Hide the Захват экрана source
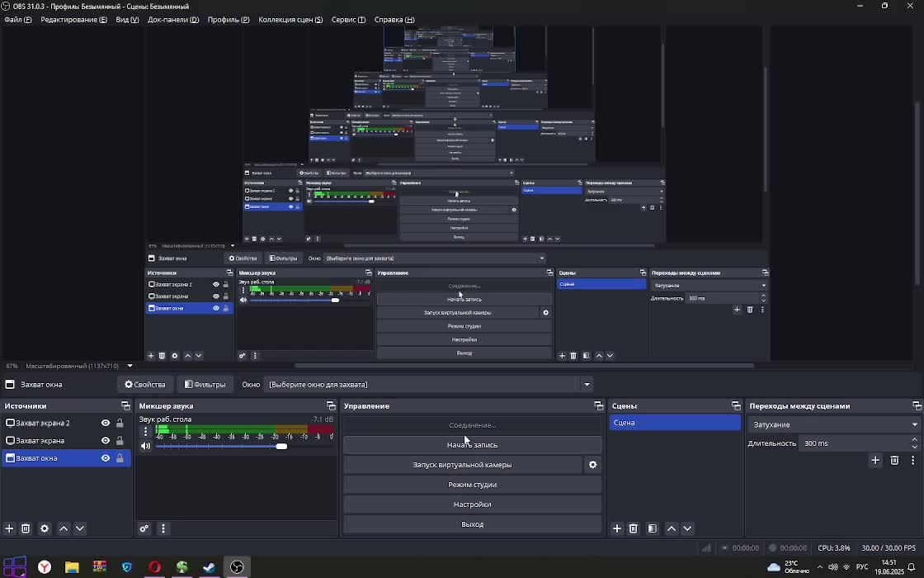This screenshot has width=924, height=578. tap(106, 441)
